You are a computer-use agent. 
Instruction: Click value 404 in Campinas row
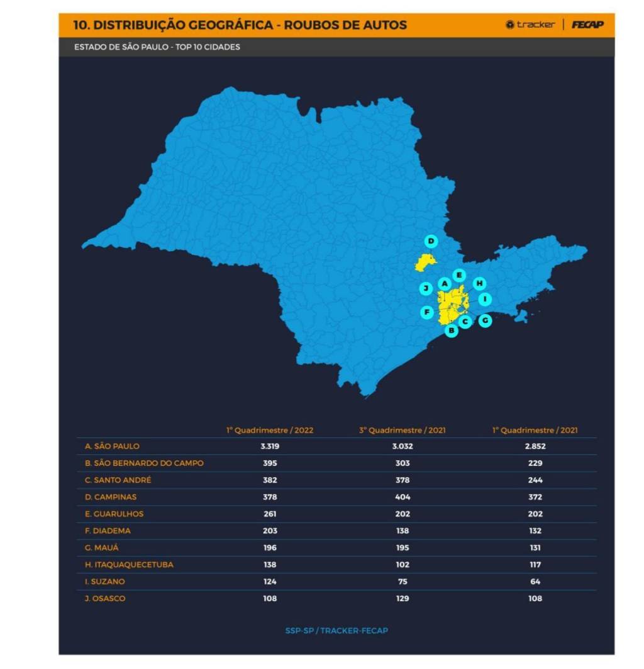pos(402,497)
